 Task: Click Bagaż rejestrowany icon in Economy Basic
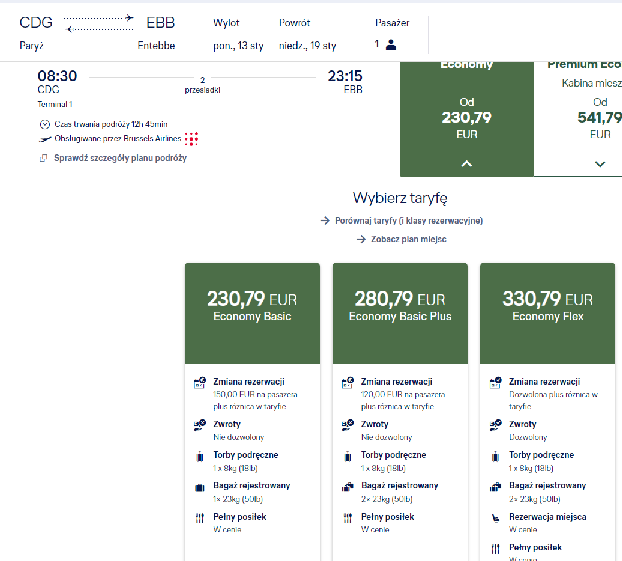point(200,488)
